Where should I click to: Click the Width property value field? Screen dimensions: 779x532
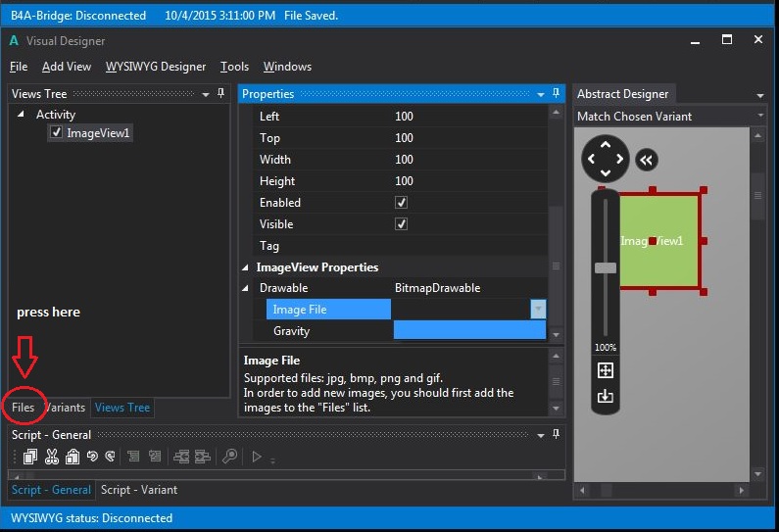click(469, 160)
